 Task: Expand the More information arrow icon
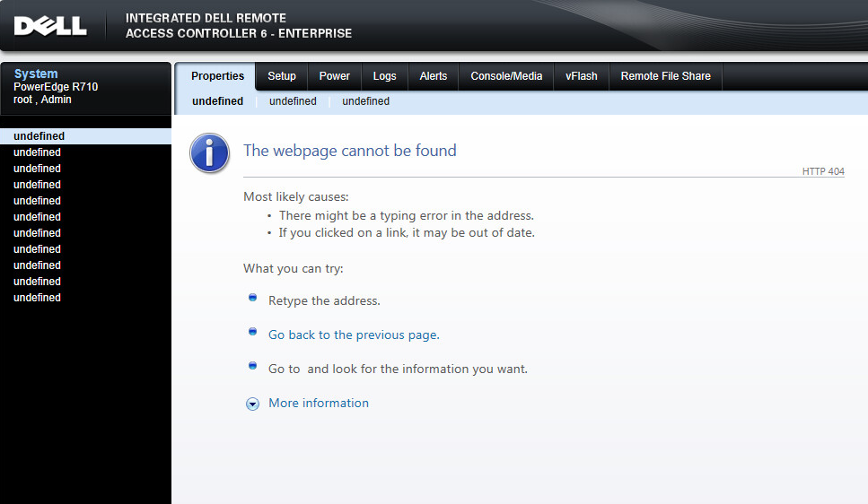pyautogui.click(x=252, y=404)
